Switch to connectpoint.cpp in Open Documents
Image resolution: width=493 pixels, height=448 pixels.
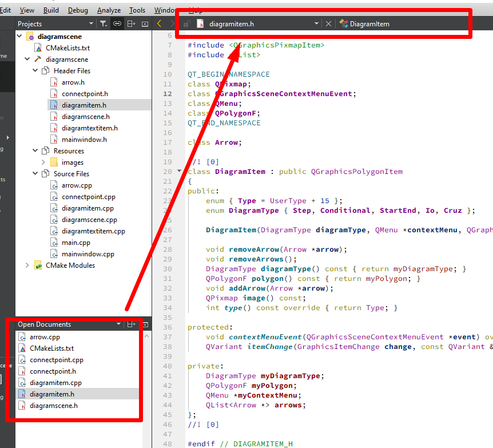[x=57, y=359]
